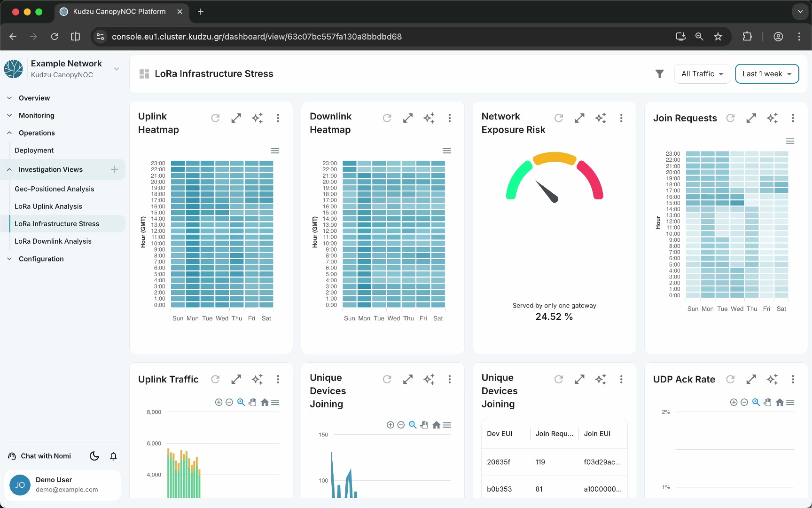This screenshot has width=812, height=508.
Task: Zoom in on Uplink Traffic chart
Action: [219, 402]
